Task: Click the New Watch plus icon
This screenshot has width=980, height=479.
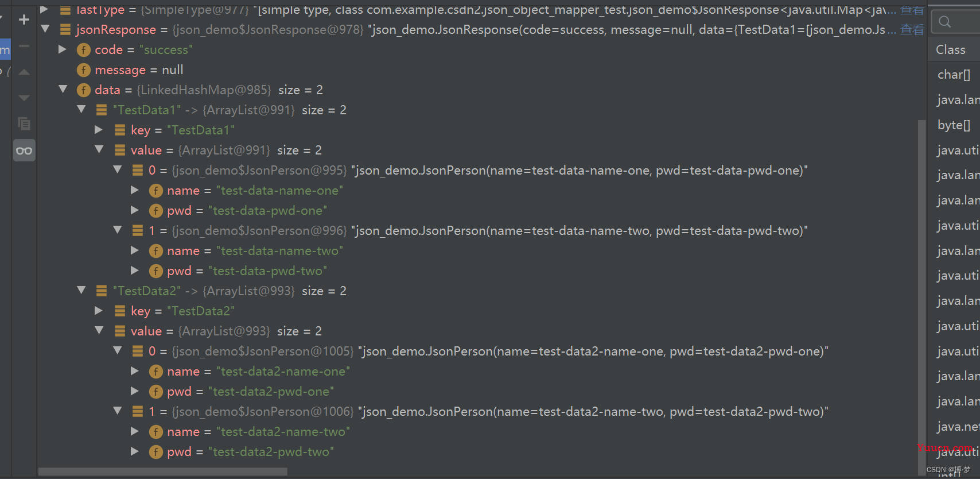Action: (x=24, y=20)
